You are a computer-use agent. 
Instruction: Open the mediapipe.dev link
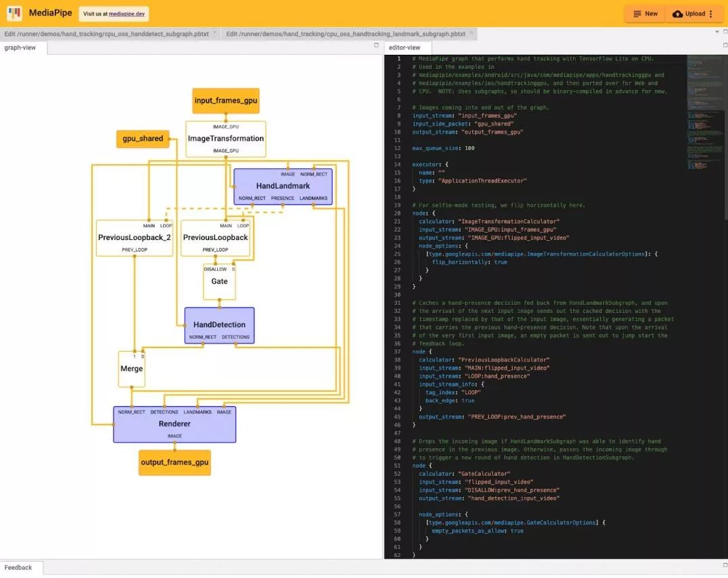[127, 14]
